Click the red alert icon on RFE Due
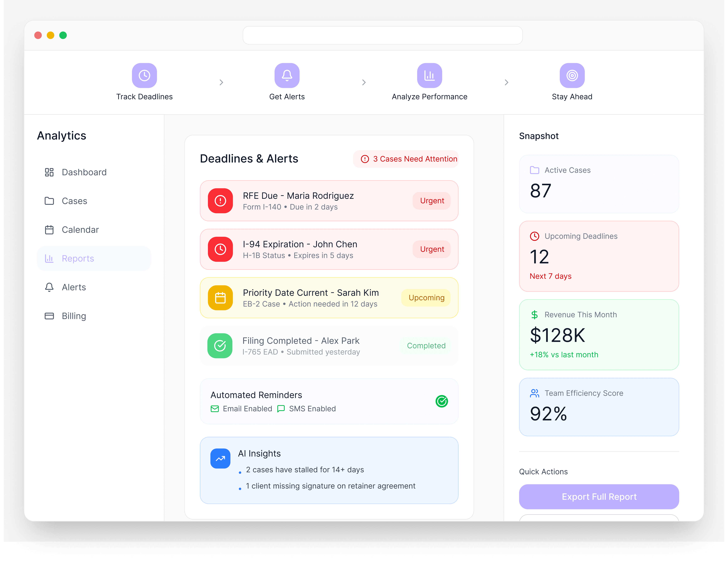 pyautogui.click(x=220, y=200)
